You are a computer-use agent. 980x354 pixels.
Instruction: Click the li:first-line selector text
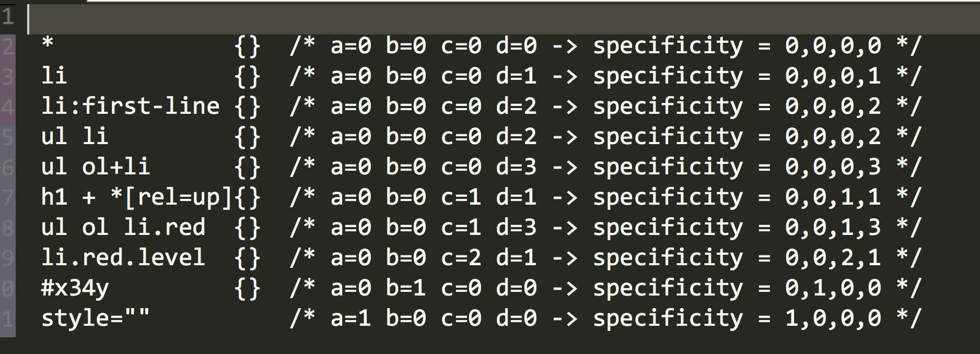click(130, 107)
